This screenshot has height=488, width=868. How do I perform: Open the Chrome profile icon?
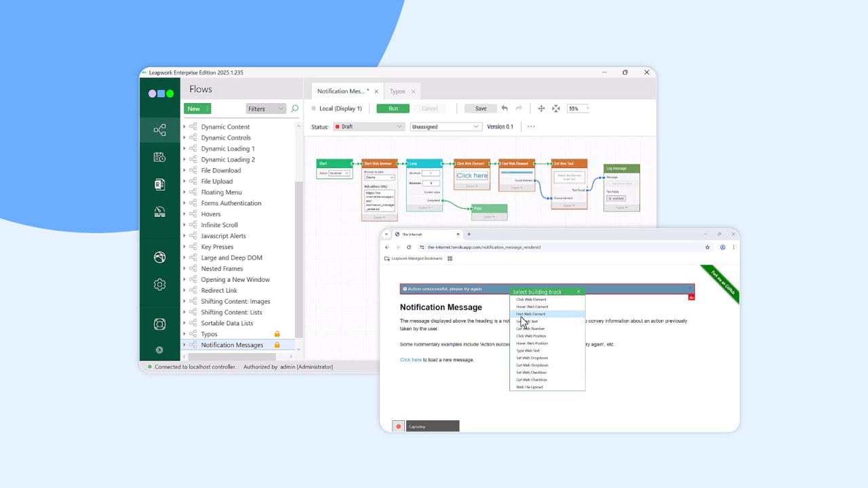point(722,247)
